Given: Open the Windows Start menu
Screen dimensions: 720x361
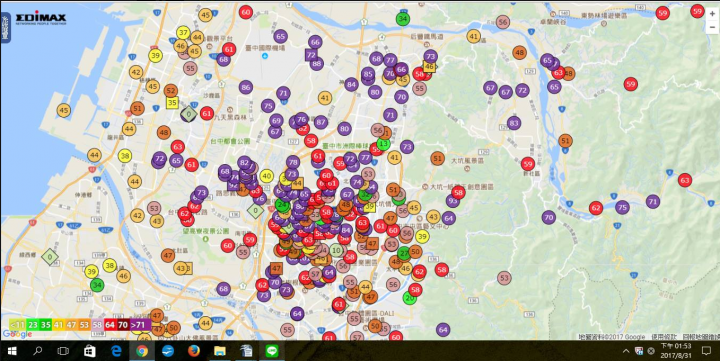Looking at the screenshot, I should pyautogui.click(x=12, y=351).
